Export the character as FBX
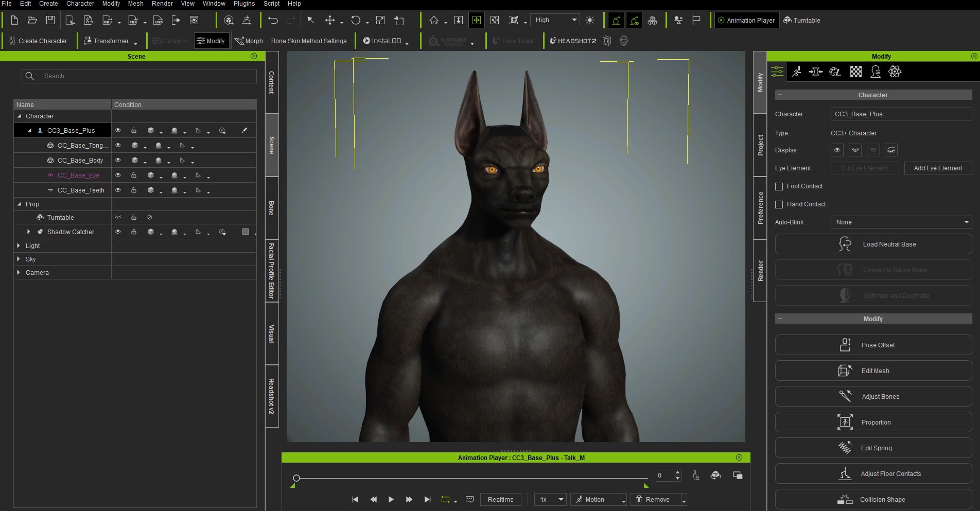The height and width of the screenshot is (511, 980). pos(133,20)
